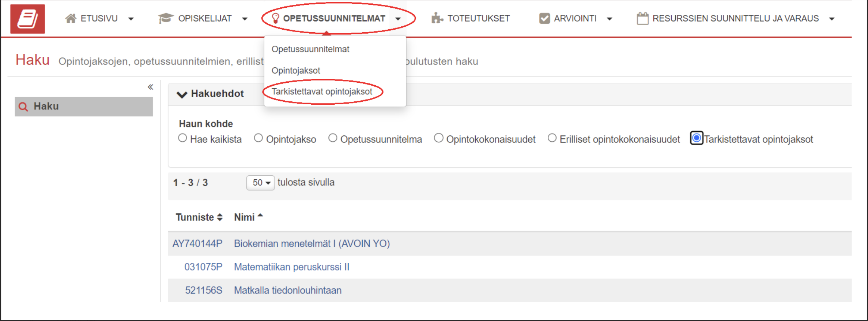Click the Toteutukset puzzle piece icon
The height and width of the screenshot is (321, 868).
[437, 18]
